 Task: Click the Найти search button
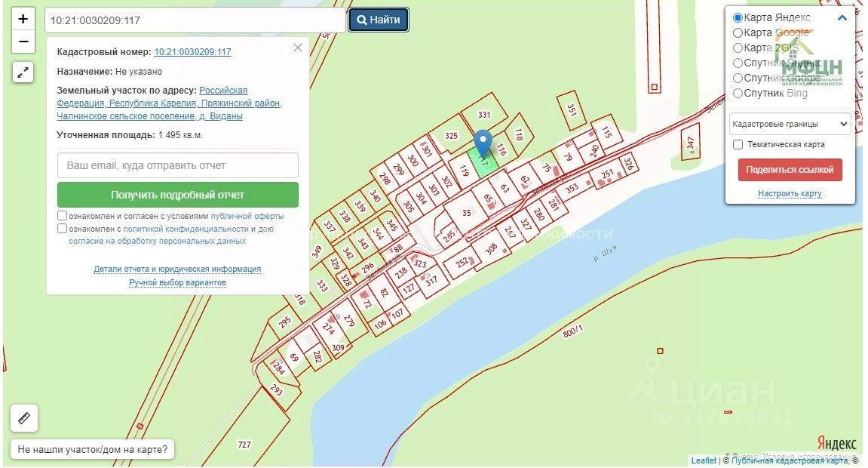coord(379,20)
